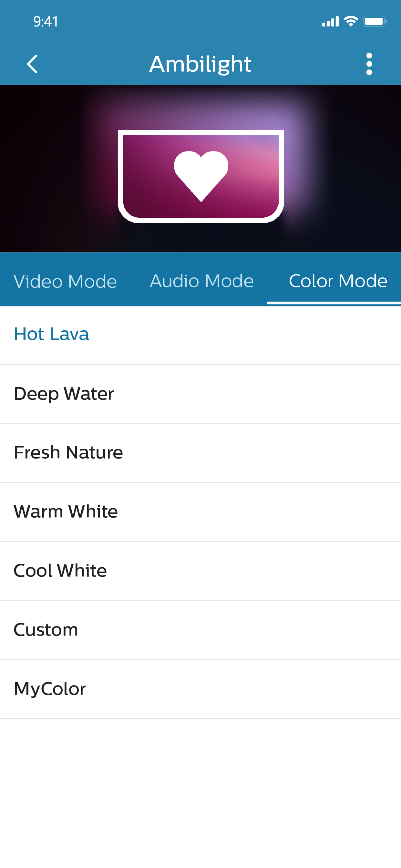Tap the Wi-Fi status icon
The height and width of the screenshot is (868, 401).
(x=350, y=22)
